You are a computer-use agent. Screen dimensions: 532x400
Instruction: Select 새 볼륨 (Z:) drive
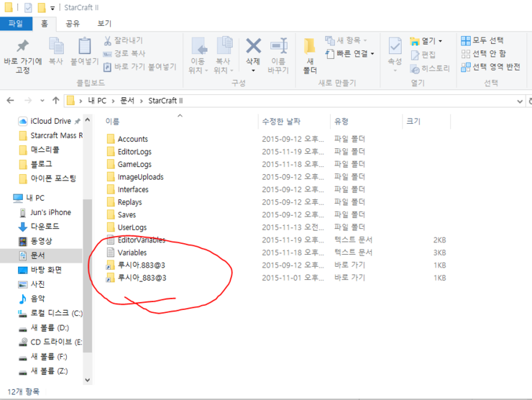click(43, 371)
